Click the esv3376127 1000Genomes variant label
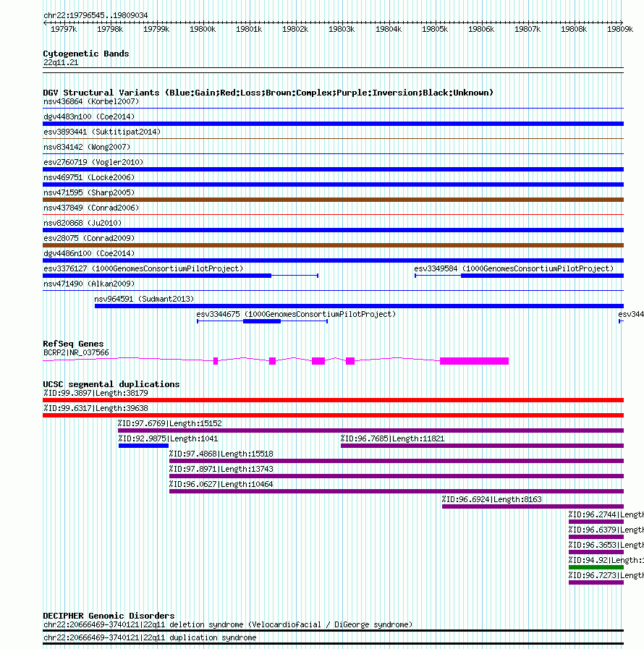 tap(143, 268)
